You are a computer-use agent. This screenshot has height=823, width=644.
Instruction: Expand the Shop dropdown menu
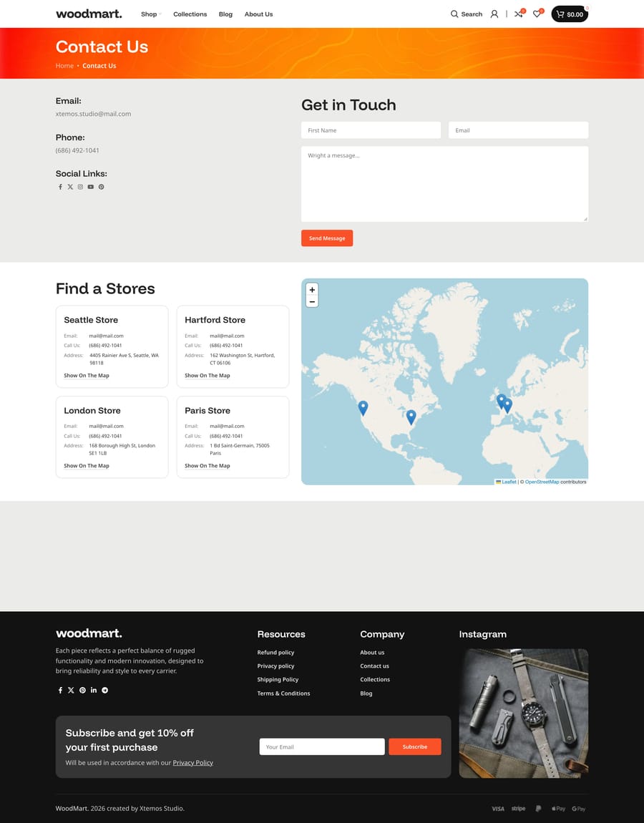[x=151, y=14]
